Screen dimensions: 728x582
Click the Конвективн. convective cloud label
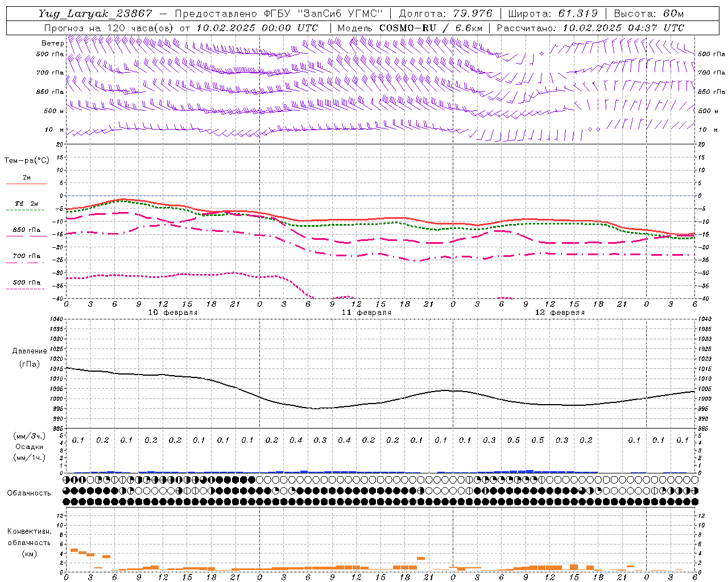(x=29, y=531)
